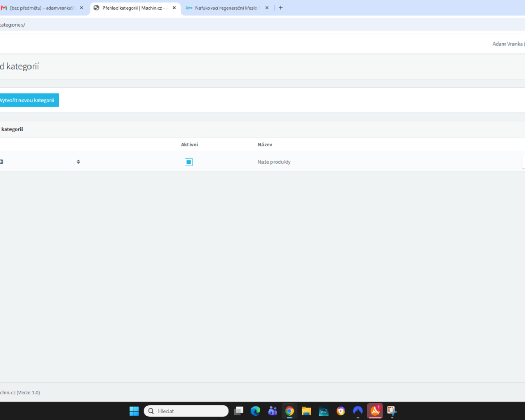Click the Vytvořit novou kategorii button
Image resolution: width=525 pixels, height=420 pixels.
[x=29, y=100]
